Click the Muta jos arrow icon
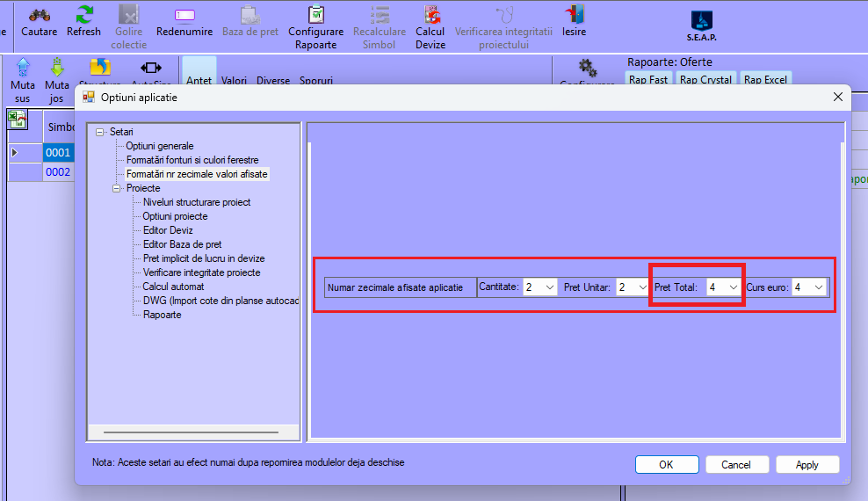Screen dimensions: 868x501 (x=57, y=68)
